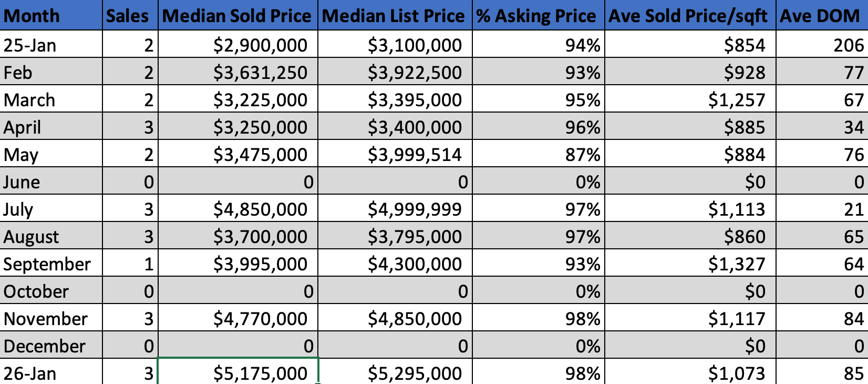Click the % Asking Price header

point(539,16)
